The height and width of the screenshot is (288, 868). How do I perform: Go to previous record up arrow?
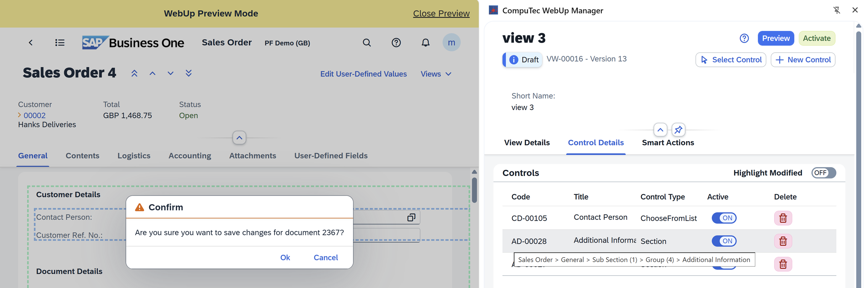click(152, 73)
